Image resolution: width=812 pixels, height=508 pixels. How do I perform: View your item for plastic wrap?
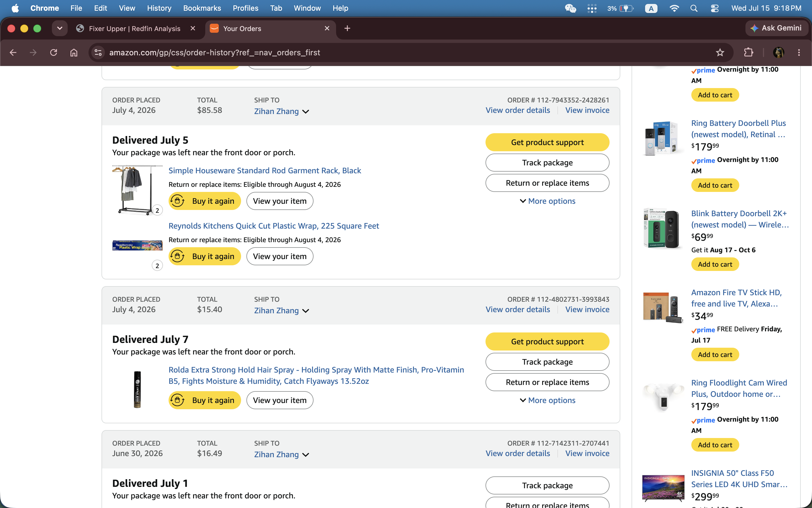[280, 256]
